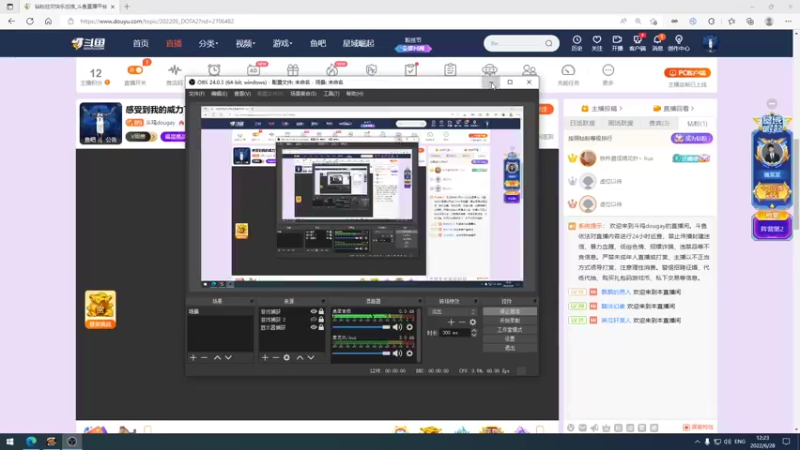Open Douyu follows heart icon
Viewport: 800px width, 450px height.
[x=597, y=43]
